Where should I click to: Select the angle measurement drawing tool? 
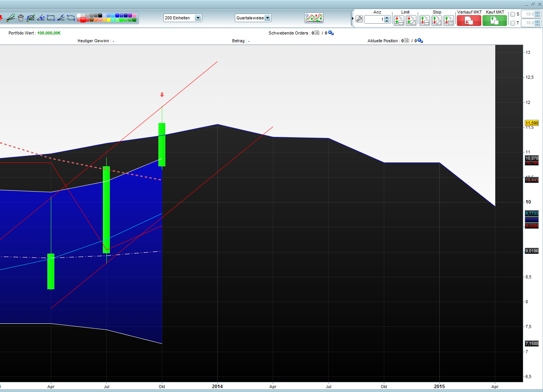pyautogui.click(x=41, y=18)
